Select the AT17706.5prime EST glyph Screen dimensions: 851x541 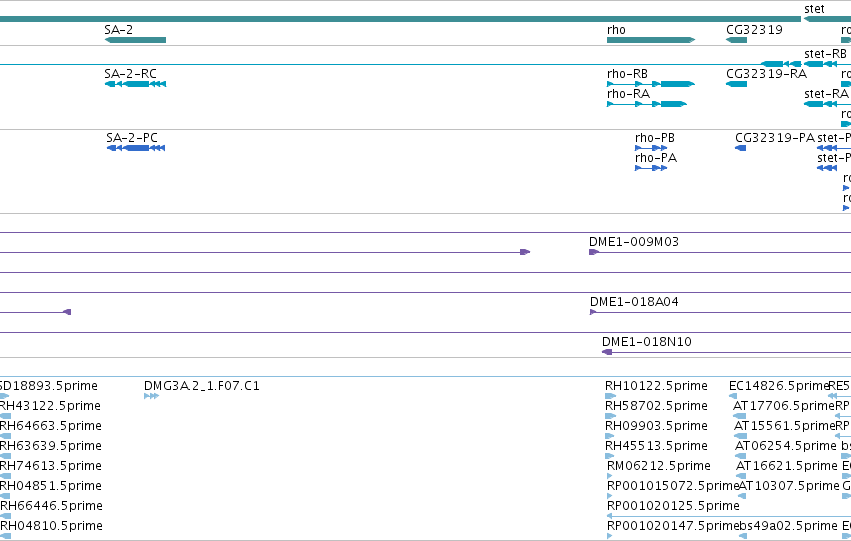[x=740, y=416]
